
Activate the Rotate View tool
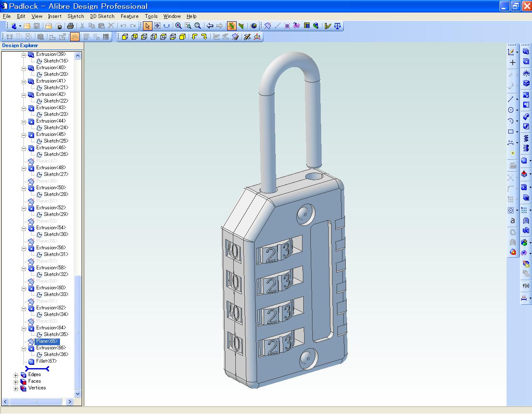167,25
